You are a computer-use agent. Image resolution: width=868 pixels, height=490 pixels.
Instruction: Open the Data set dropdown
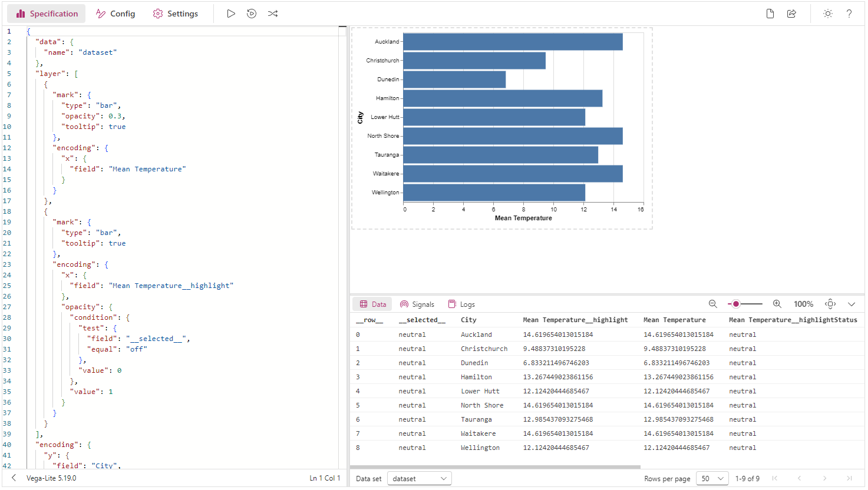(x=419, y=479)
